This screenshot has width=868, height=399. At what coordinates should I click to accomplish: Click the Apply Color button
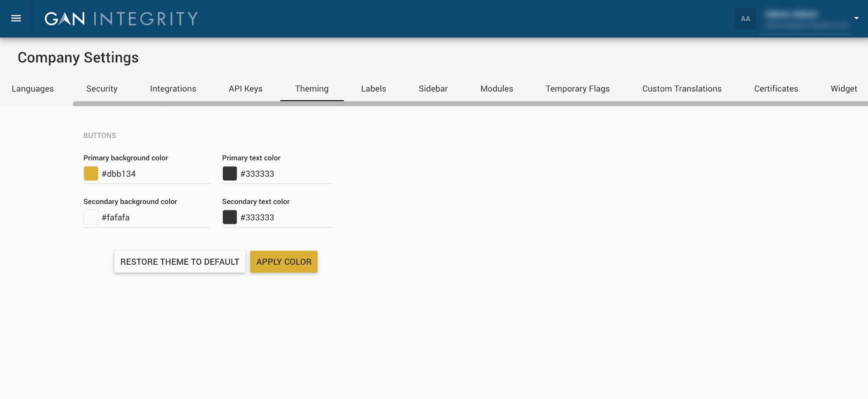[x=284, y=262]
